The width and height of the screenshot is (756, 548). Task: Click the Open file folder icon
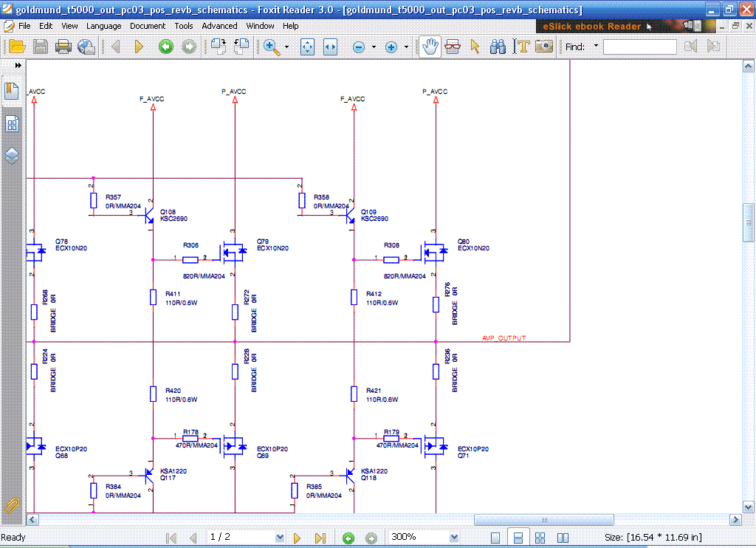click(17, 47)
